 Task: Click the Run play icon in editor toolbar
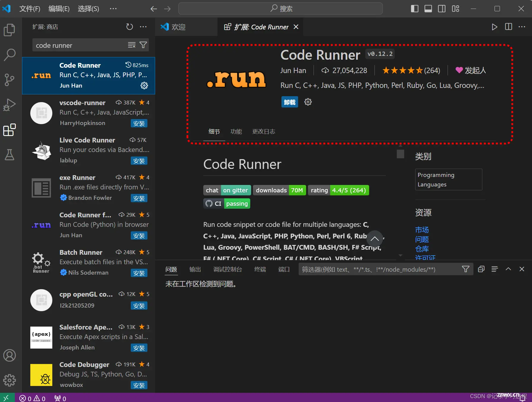pos(494,27)
